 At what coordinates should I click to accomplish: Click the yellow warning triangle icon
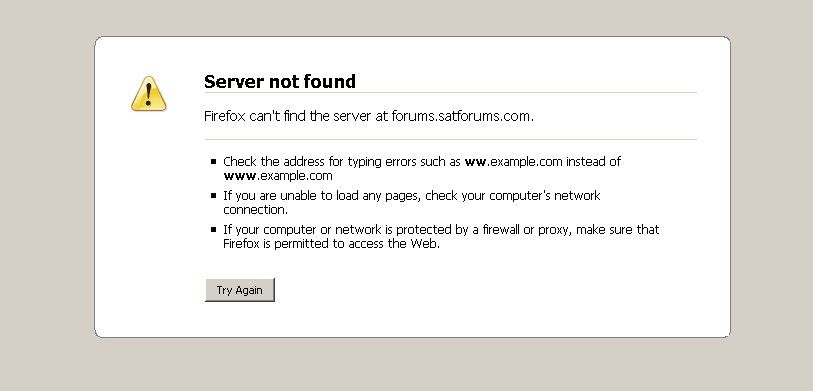pos(149,94)
